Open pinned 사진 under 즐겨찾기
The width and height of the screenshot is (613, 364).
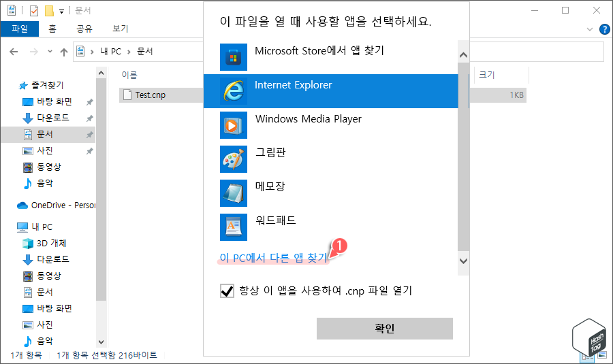click(37, 150)
